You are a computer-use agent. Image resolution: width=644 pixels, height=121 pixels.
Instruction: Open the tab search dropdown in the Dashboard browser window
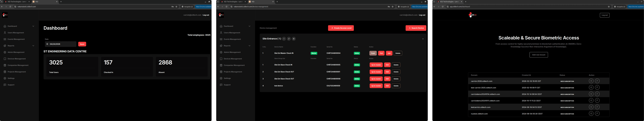(x=2, y=2)
